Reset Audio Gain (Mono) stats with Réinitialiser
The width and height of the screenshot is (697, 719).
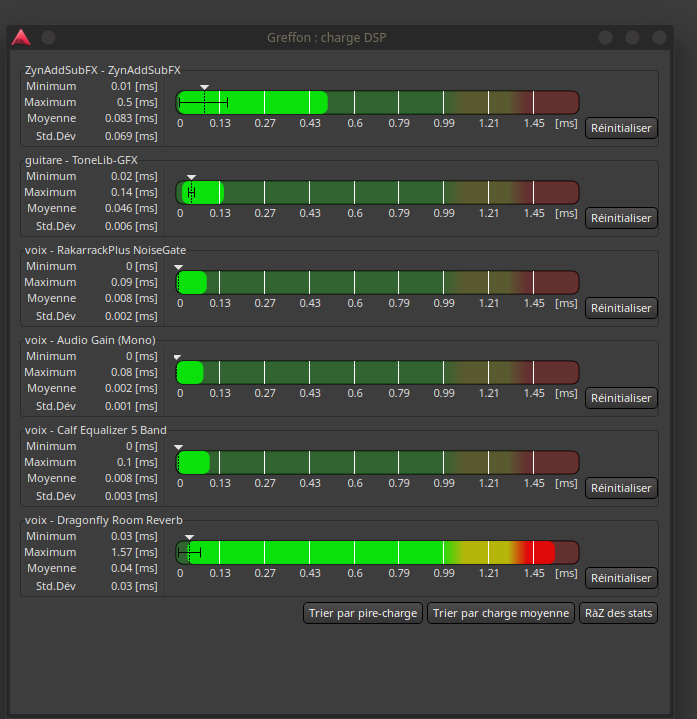[621, 398]
